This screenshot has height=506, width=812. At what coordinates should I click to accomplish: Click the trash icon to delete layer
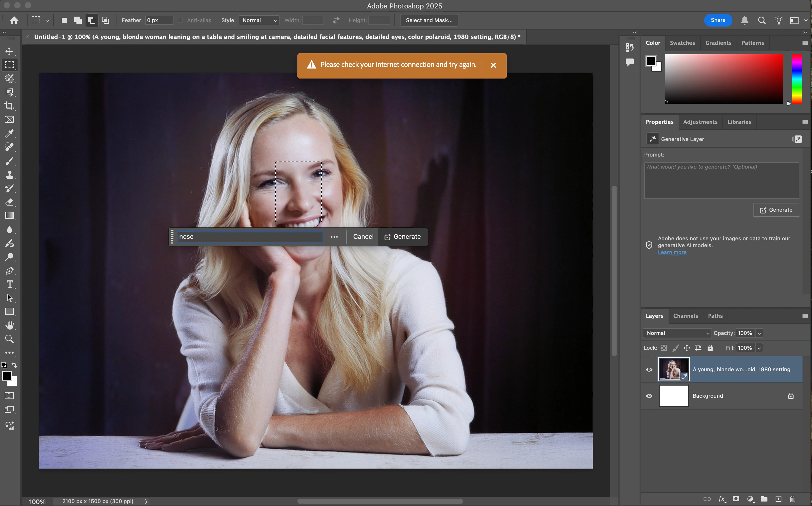coord(792,499)
